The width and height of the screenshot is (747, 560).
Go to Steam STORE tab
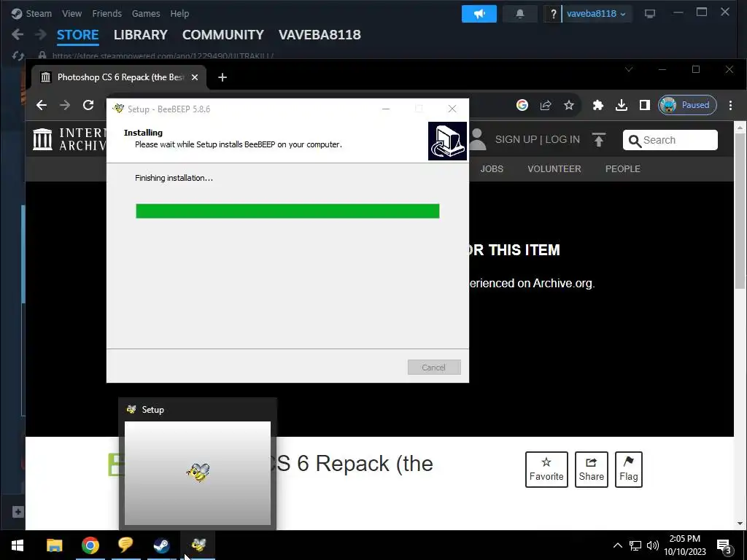pos(77,35)
